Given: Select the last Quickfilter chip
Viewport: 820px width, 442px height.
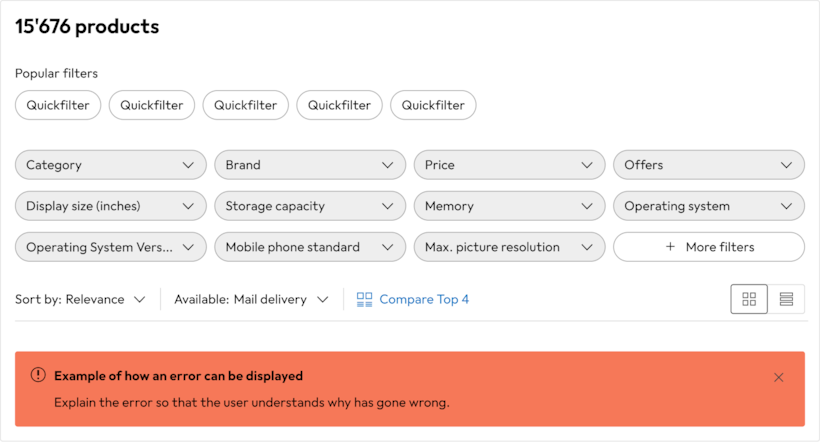Looking at the screenshot, I should tap(433, 105).
